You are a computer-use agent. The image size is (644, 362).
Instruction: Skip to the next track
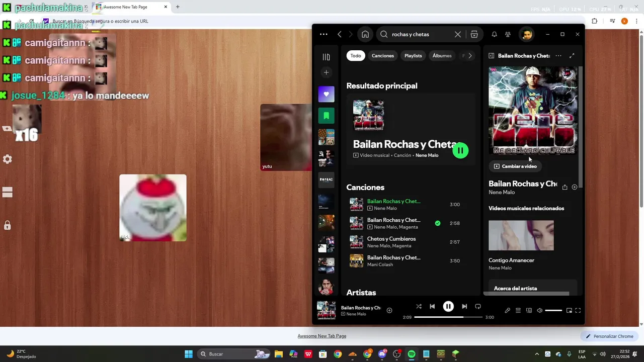click(x=464, y=306)
